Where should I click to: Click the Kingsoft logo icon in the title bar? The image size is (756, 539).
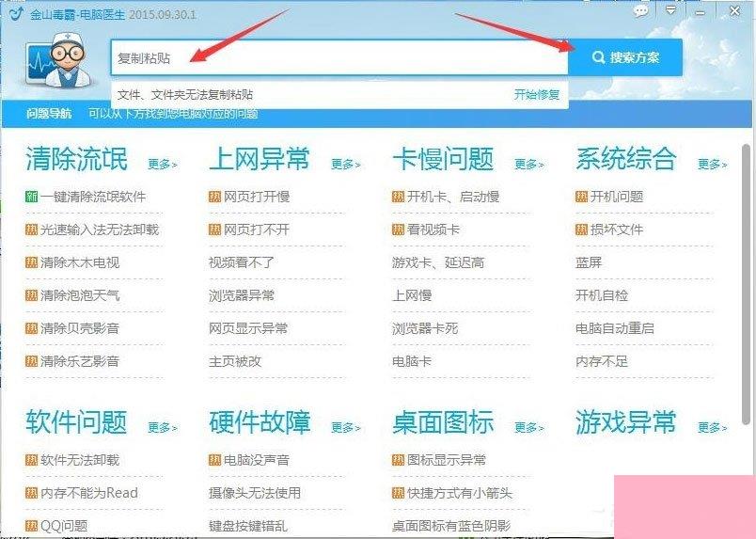tap(16, 12)
